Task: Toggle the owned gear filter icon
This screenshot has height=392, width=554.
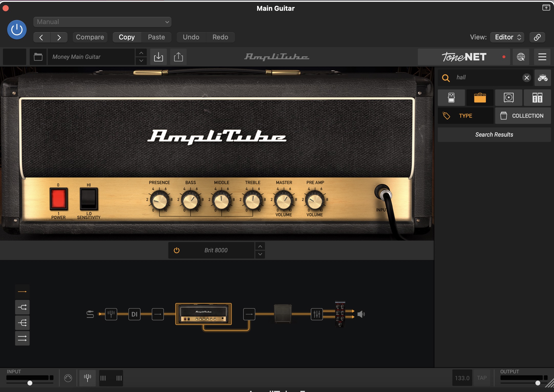Action: 542,78
